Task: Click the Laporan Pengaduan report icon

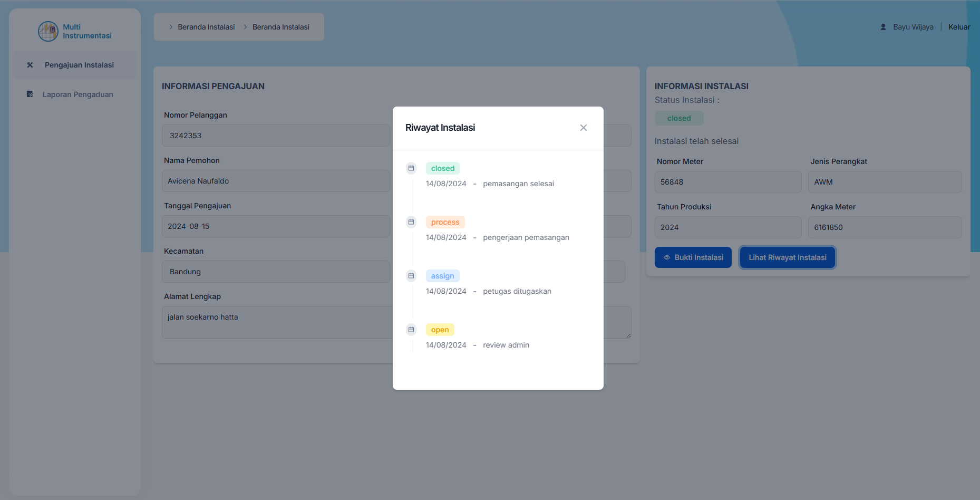Action: pos(30,94)
